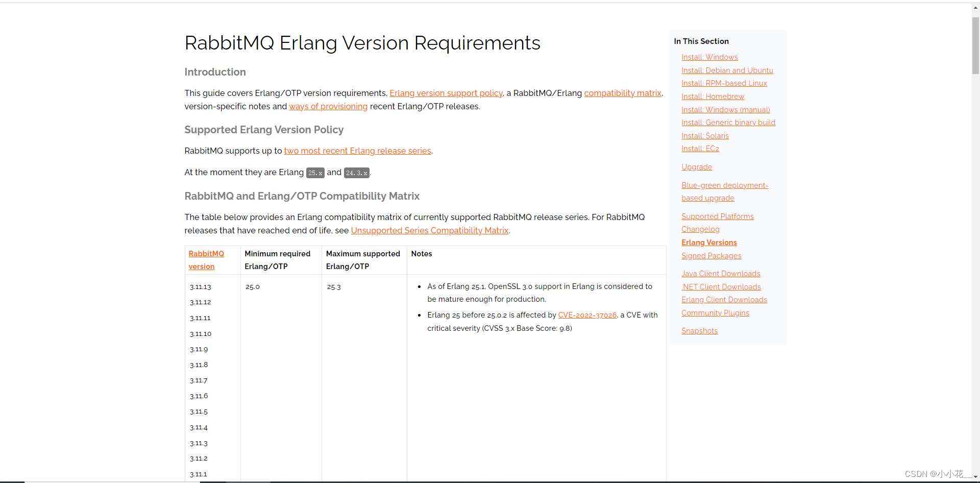This screenshot has height=483, width=980.
Task: Go to the Upgrade page
Action: point(697,167)
